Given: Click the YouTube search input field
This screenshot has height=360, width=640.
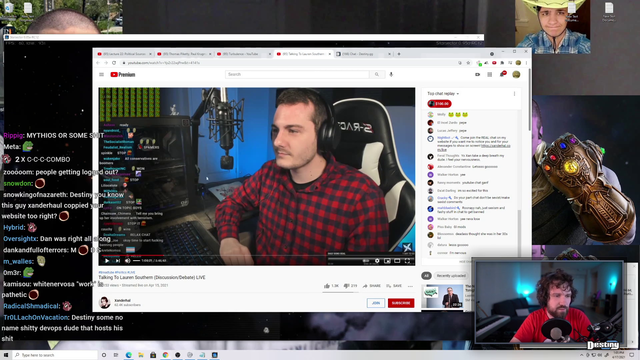Looking at the screenshot, I should point(297,74).
